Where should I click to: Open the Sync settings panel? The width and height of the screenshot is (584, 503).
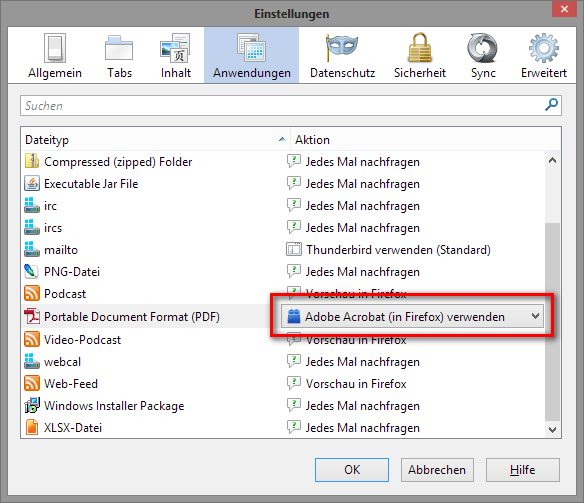click(x=483, y=55)
